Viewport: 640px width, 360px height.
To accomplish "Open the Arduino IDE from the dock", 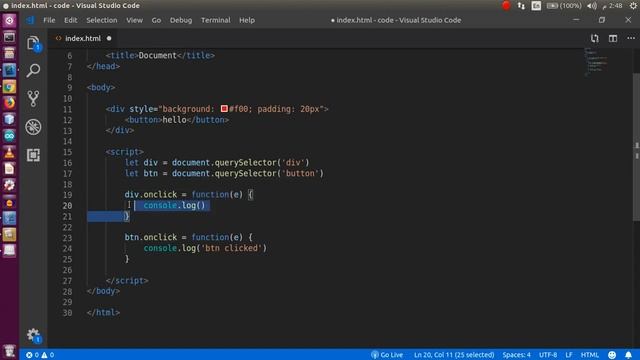I will 9,136.
